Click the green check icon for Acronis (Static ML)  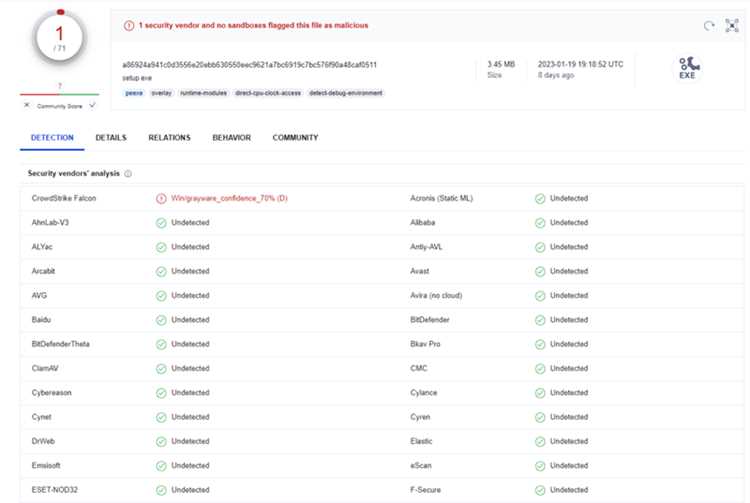click(540, 198)
